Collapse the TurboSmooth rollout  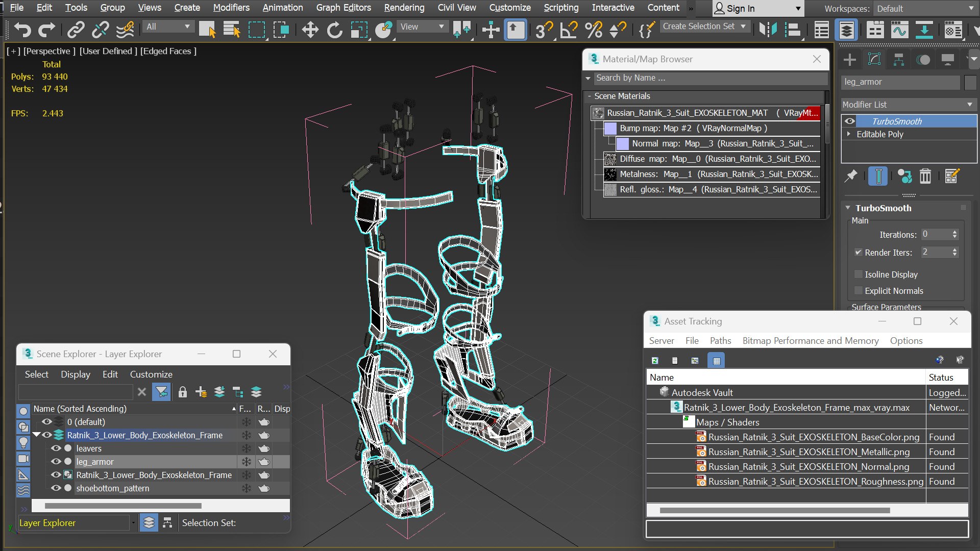848,208
